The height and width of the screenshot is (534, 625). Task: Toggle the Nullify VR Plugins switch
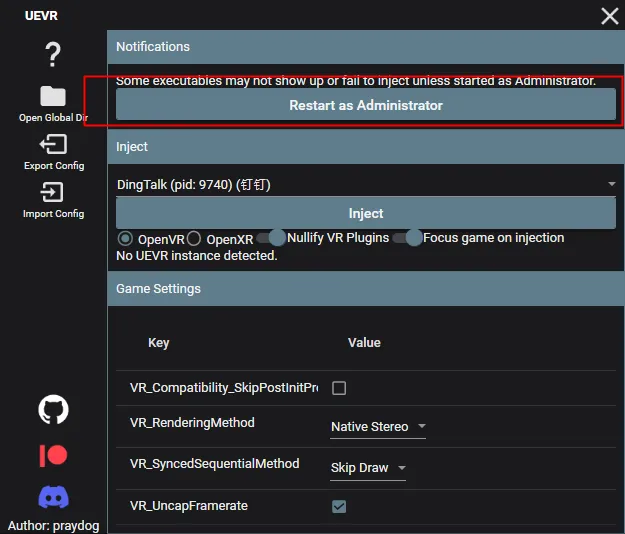point(271,238)
